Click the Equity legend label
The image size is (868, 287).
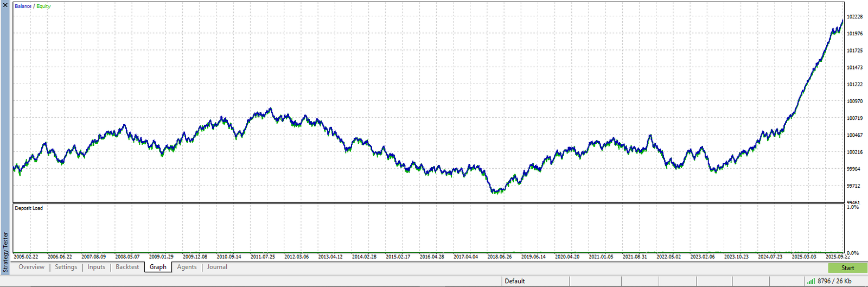pyautogui.click(x=44, y=7)
